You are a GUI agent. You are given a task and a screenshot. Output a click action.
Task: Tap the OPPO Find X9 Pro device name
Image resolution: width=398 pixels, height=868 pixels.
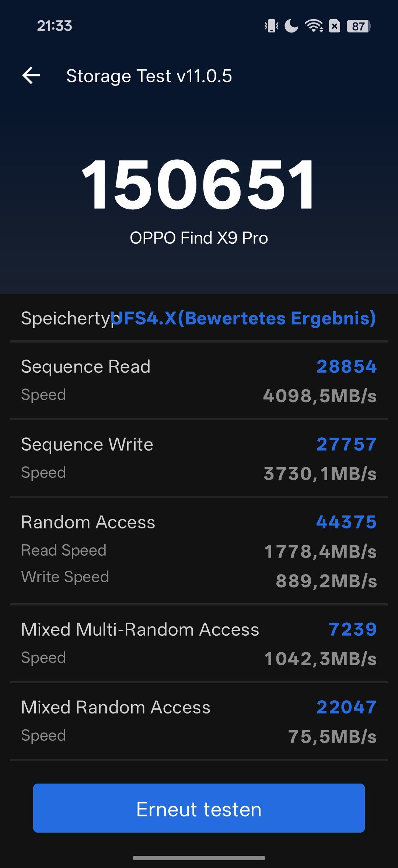(199, 238)
